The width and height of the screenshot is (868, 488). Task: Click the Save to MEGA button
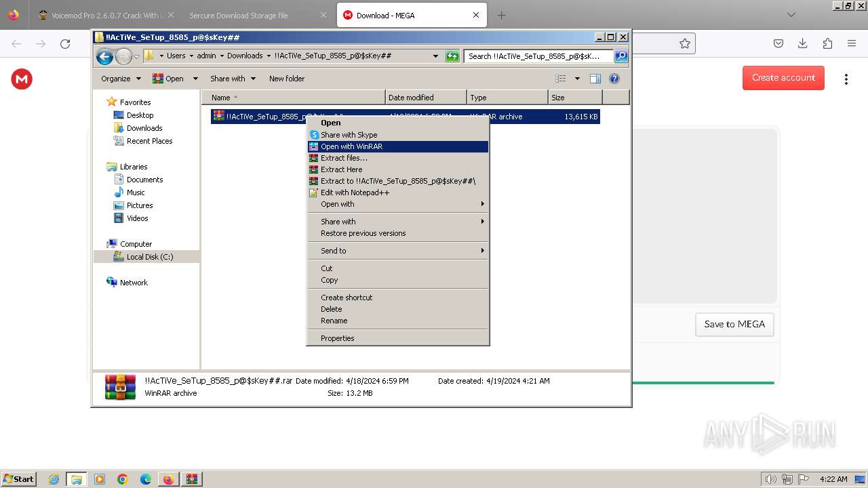coord(734,324)
